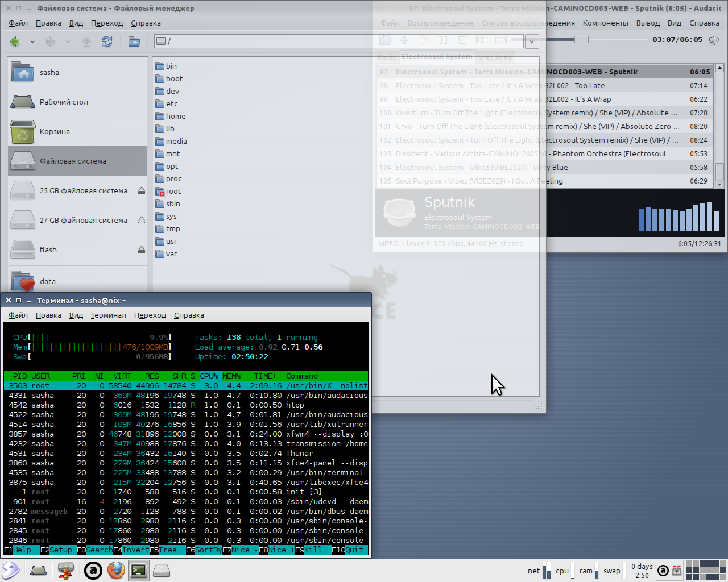Open the sasha home shortcut in sidebar
Viewport: 728px width, 582px height.
tap(78, 73)
